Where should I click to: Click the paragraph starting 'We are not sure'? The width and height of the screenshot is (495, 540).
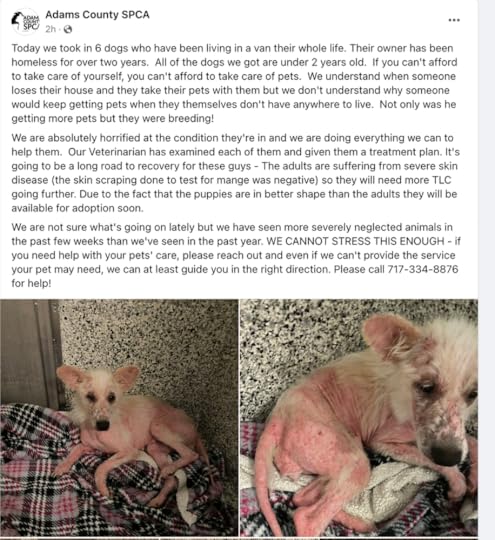(236, 255)
